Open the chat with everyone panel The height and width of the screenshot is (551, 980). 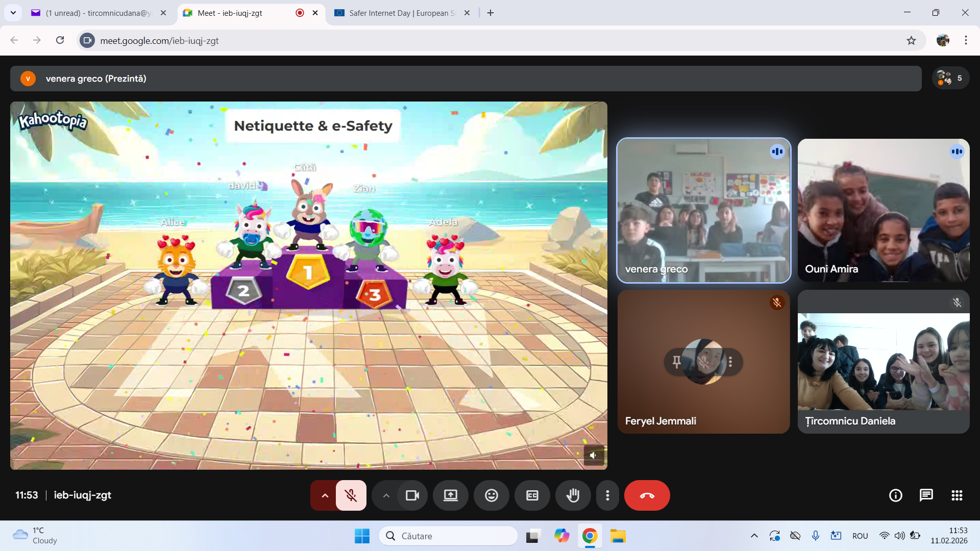tap(926, 495)
